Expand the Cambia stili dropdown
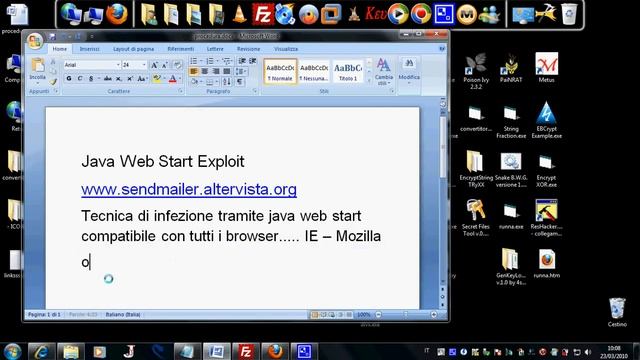 (383, 72)
